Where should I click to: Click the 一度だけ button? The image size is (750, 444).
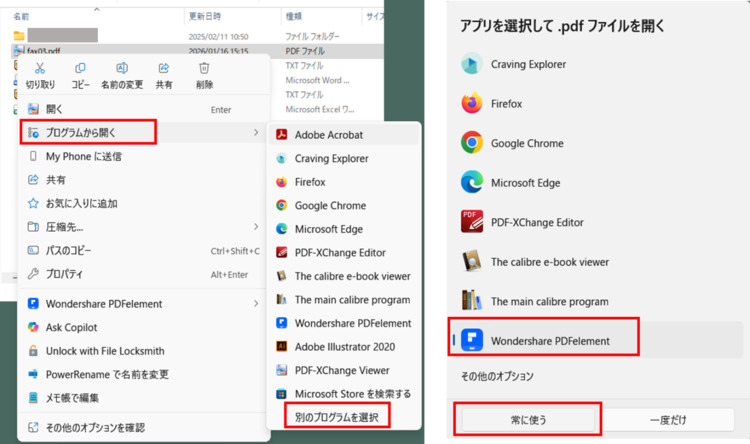668,420
